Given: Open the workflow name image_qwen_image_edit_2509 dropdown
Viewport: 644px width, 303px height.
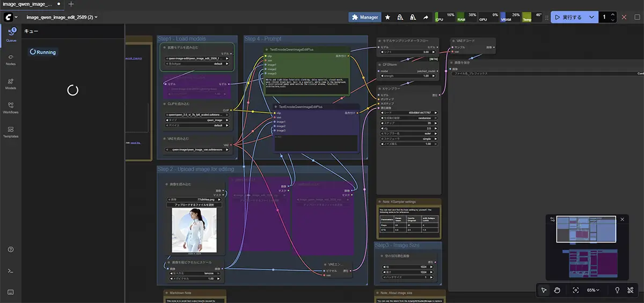Looking at the screenshot, I should click(x=62, y=17).
